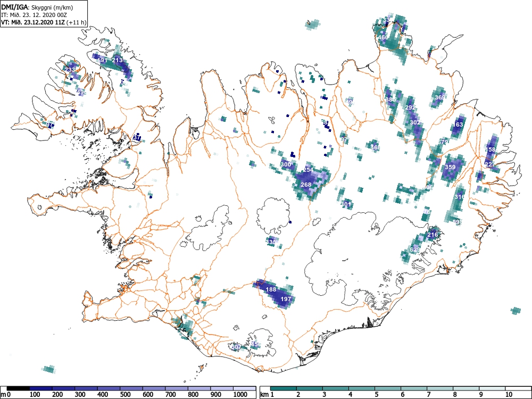
Task: Click the black 0–100 m legend swatch
Action: (x=18, y=388)
